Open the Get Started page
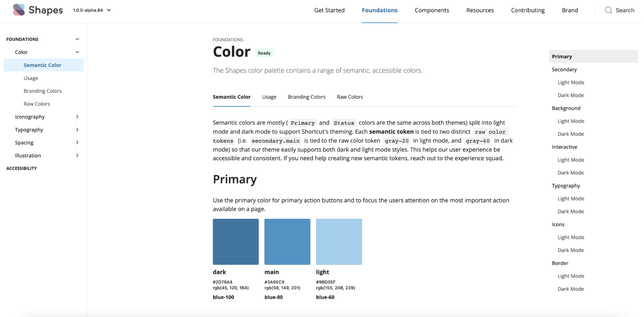Viewport: 644px width, 317px height. point(329,10)
